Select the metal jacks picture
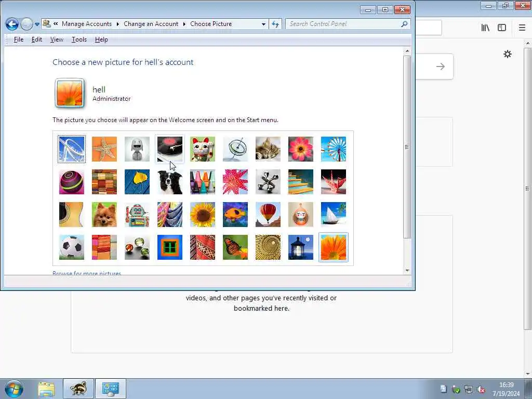This screenshot has width=532, height=399. click(x=268, y=182)
